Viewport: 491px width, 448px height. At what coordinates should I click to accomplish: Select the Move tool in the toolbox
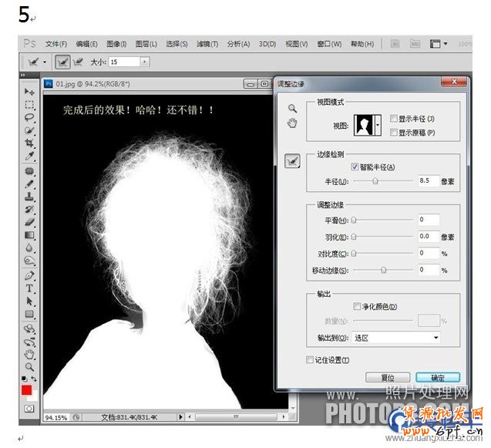click(30, 92)
